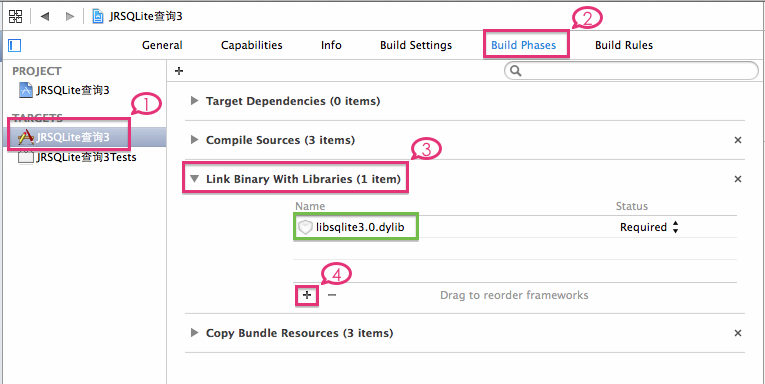The image size is (765, 384).
Task: Go back with the left arrow
Action: [x=45, y=16]
